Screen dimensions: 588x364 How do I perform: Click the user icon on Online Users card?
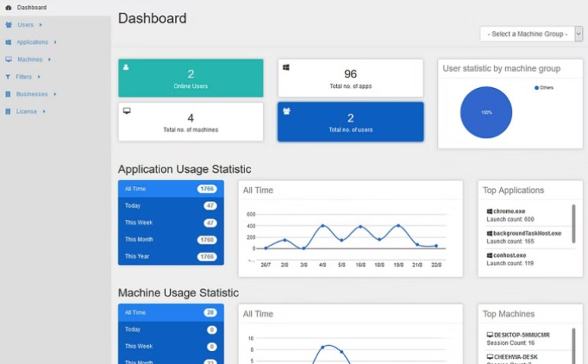tap(126, 67)
